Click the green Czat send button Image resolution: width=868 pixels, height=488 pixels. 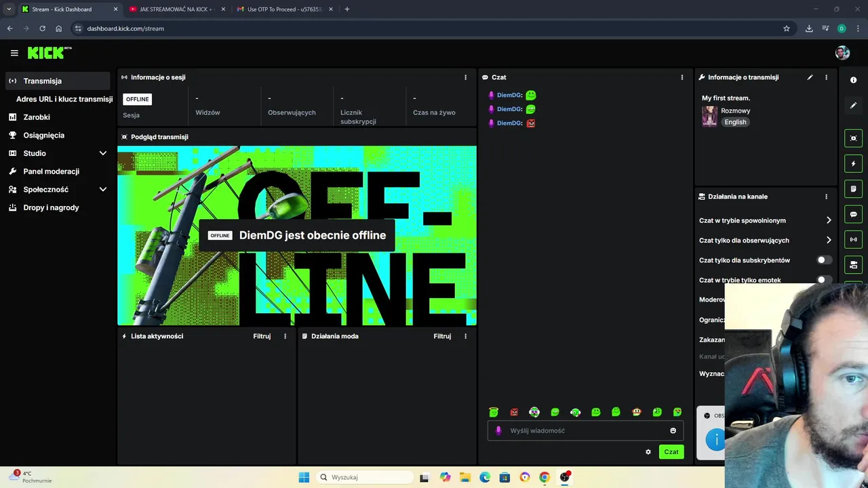[x=671, y=452]
